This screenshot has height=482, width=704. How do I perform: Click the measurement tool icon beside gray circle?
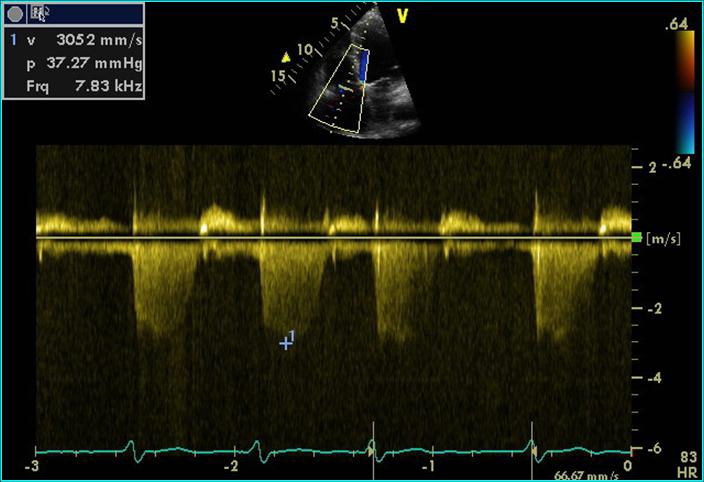point(39,14)
